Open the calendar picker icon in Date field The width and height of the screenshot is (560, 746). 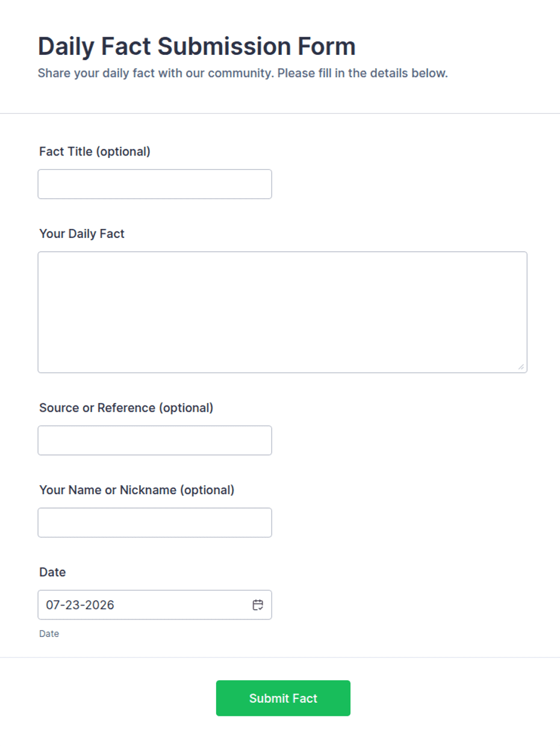point(258,605)
